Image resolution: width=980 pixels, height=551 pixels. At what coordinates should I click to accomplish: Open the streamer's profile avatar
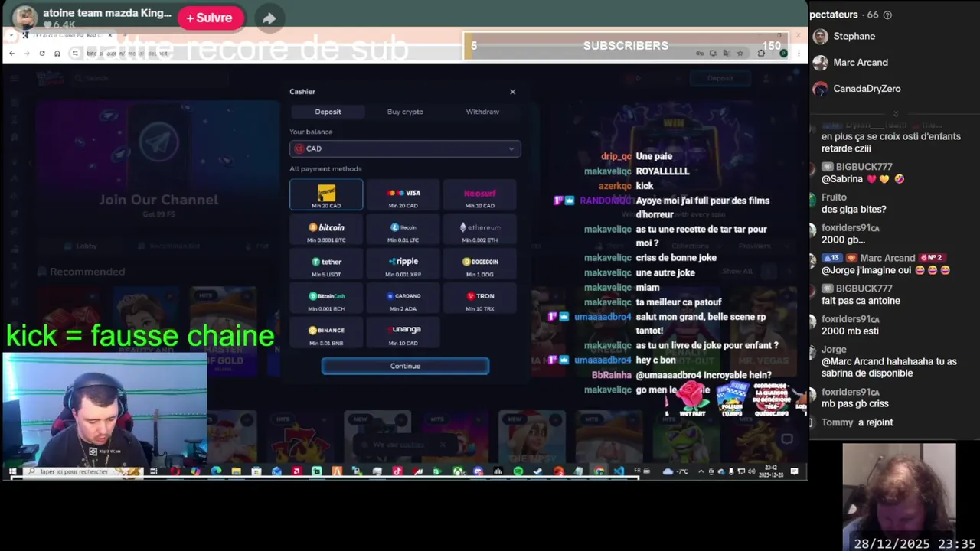24,18
